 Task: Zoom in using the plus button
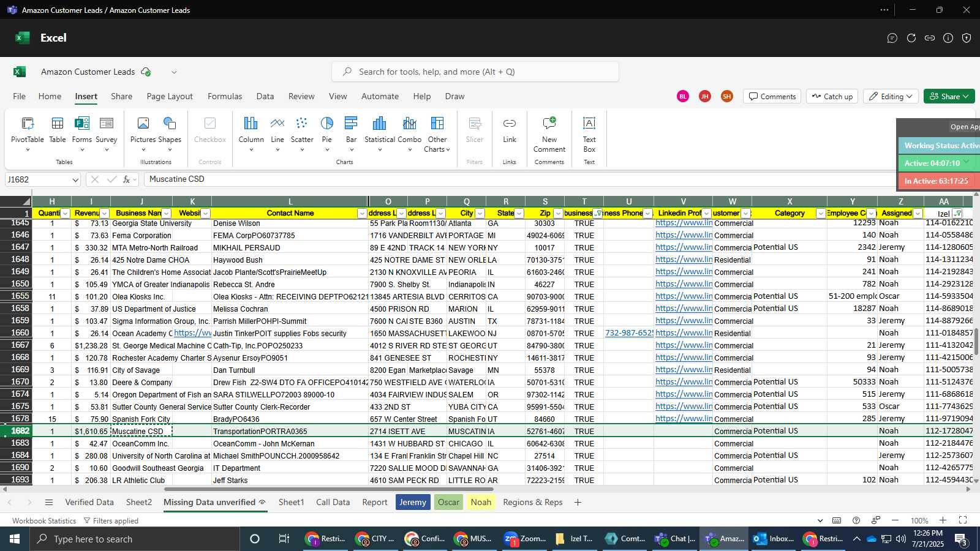(x=943, y=520)
